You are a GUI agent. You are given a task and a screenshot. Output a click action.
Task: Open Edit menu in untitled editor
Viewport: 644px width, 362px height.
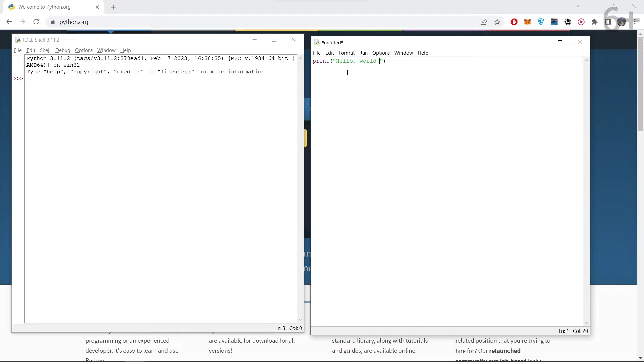click(330, 53)
